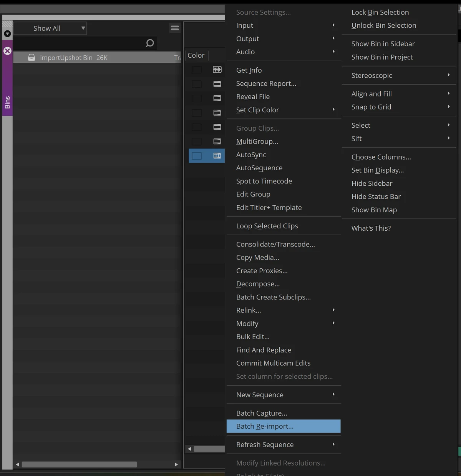Expand the Output submenu
Viewport: 461px width, 476px height.
(x=284, y=38)
